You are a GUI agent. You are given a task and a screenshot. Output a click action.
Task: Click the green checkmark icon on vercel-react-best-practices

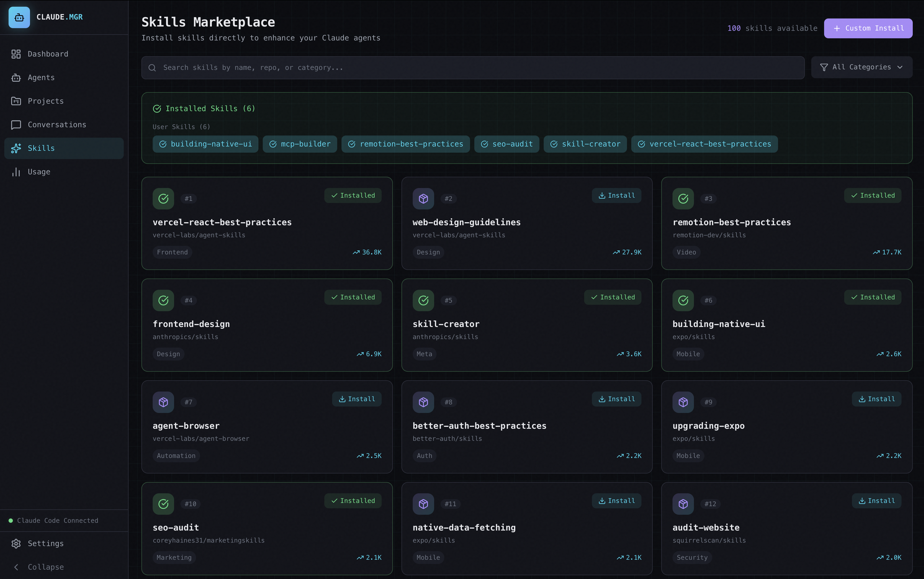click(x=163, y=198)
